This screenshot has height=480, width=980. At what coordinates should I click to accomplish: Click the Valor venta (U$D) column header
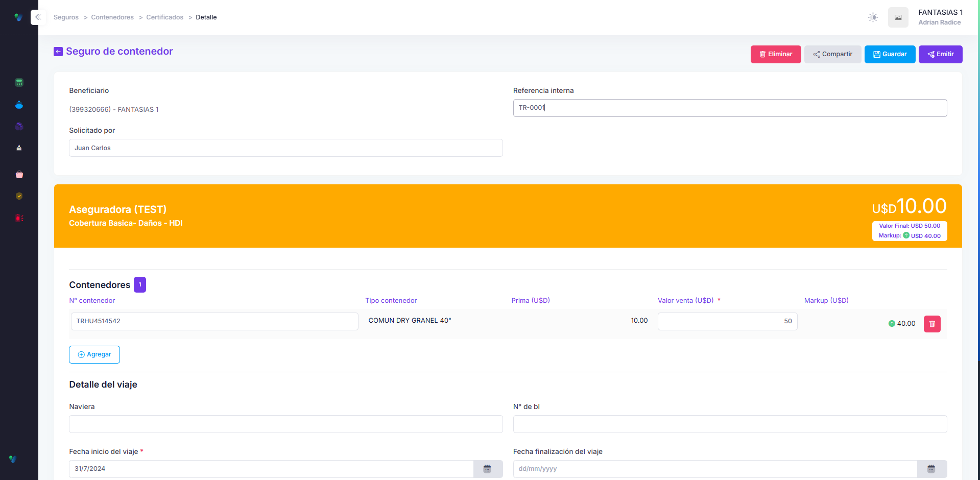[x=685, y=301]
